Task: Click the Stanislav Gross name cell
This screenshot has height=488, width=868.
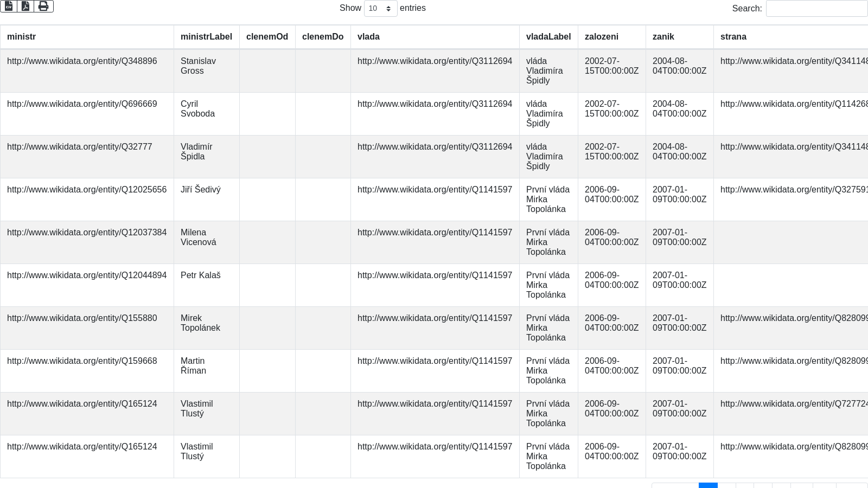Action: [198, 66]
